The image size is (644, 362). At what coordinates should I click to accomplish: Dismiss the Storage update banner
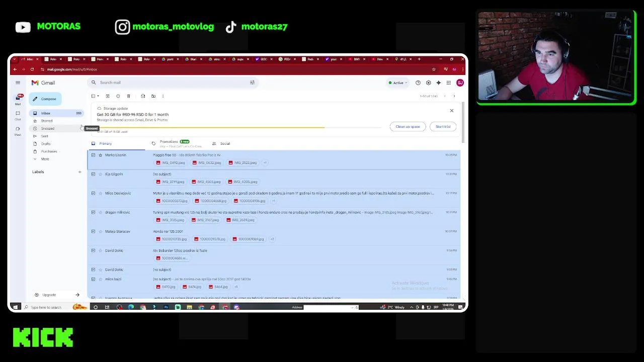point(451,111)
